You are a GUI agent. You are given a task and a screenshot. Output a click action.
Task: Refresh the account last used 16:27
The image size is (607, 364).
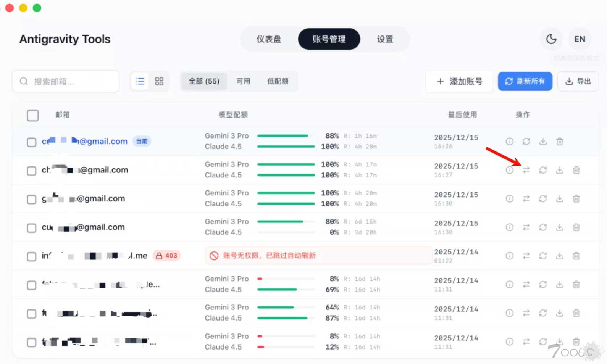tap(543, 170)
